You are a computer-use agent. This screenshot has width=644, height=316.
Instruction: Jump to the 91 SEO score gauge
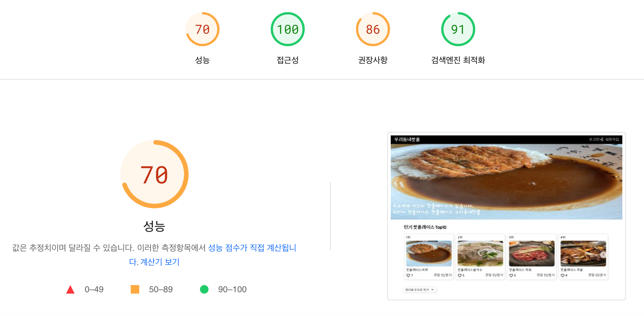tap(458, 29)
